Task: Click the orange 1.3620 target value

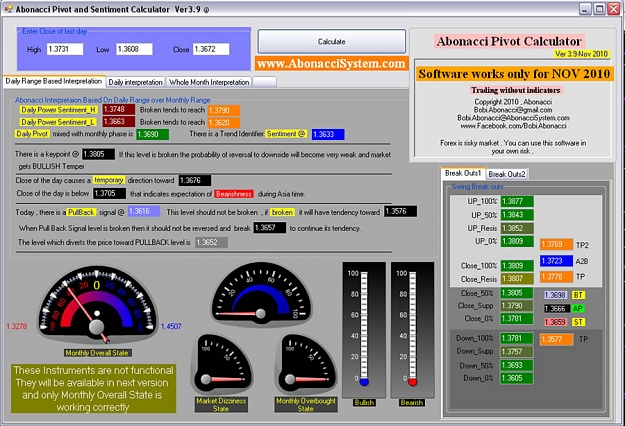Action: [224, 123]
